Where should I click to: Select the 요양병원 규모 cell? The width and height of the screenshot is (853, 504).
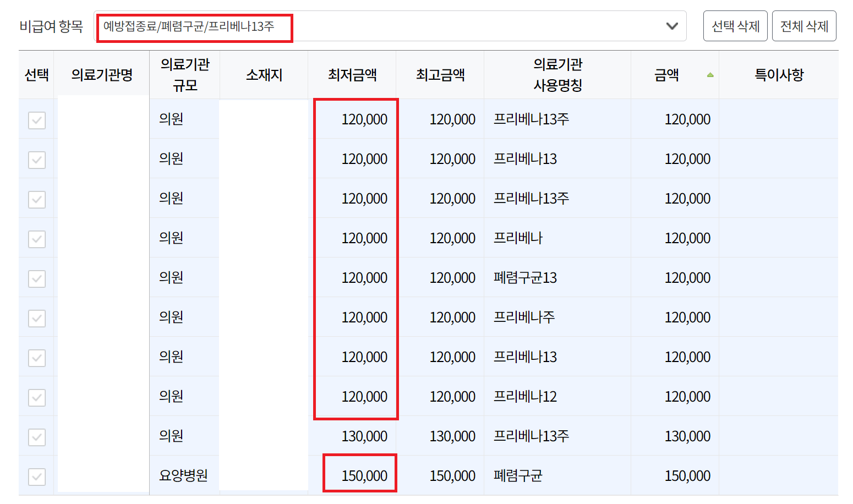click(x=183, y=475)
